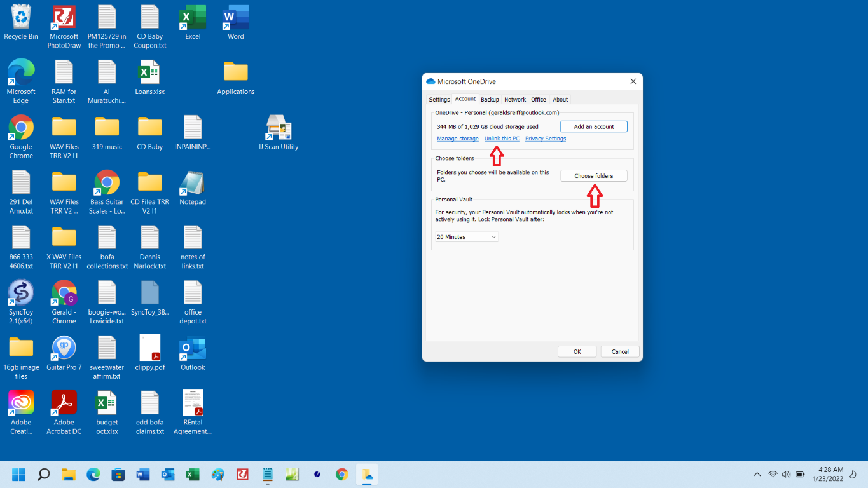Open the volume control in system tray
868x488 pixels.
786,475
